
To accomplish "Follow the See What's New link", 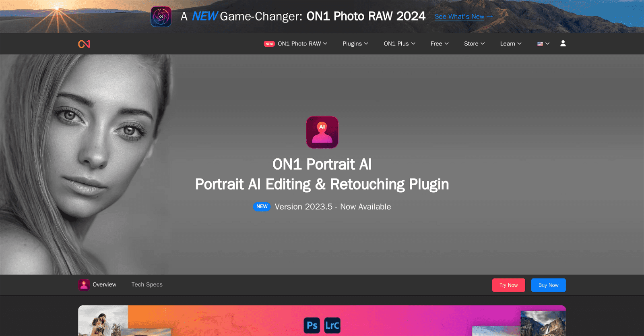I will tap(463, 17).
